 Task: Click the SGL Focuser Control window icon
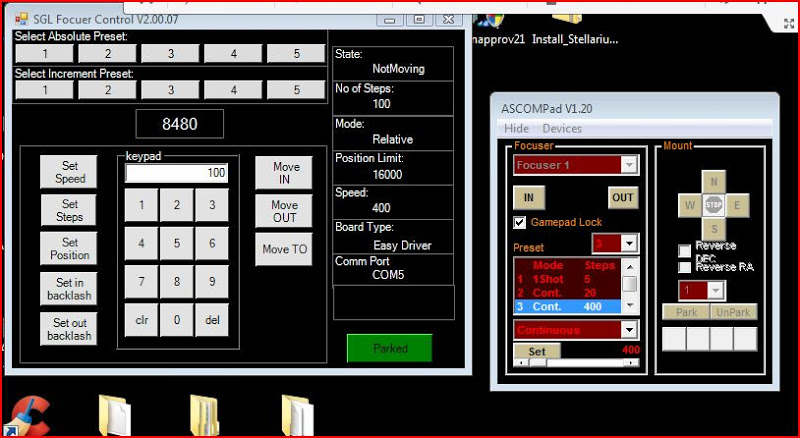point(21,19)
